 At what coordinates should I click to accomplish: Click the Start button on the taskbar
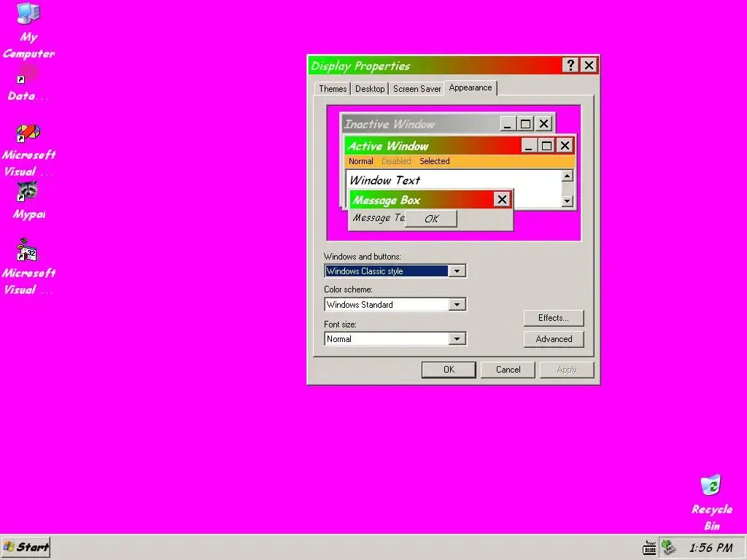tap(26, 547)
